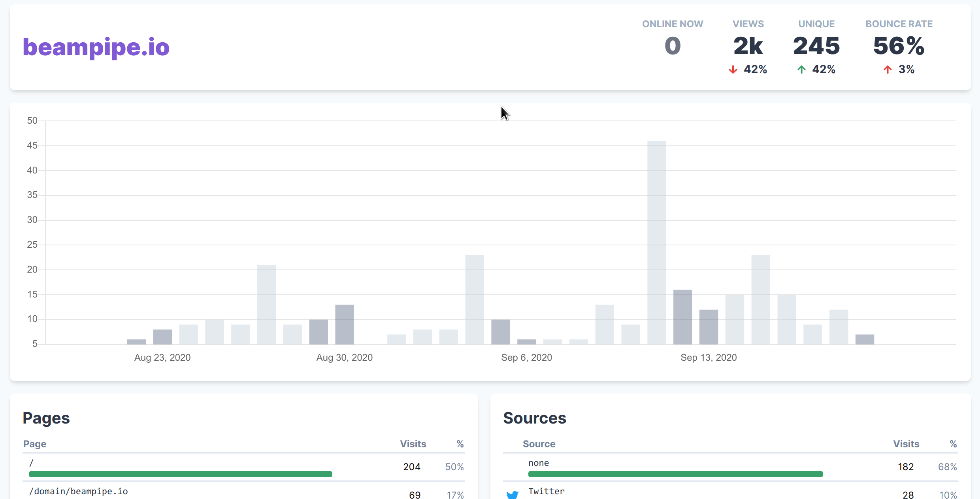The image size is (980, 499).
Task: Open the /domain/beampipe.io page row
Action: pyautogui.click(x=78, y=491)
